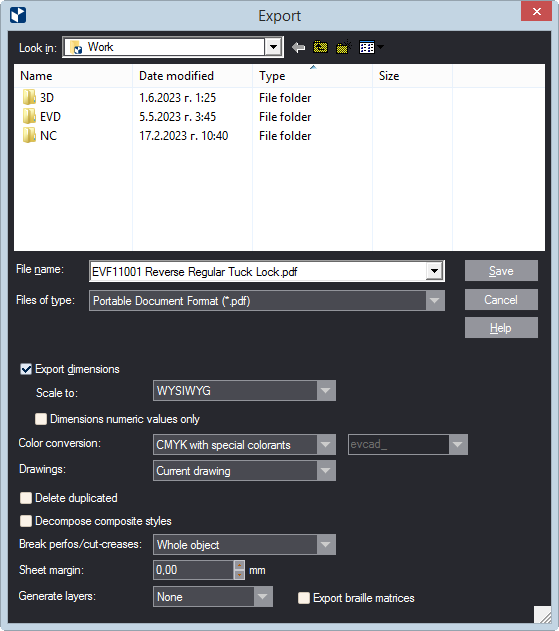Go up one folder level
559x631 pixels.
click(x=320, y=47)
